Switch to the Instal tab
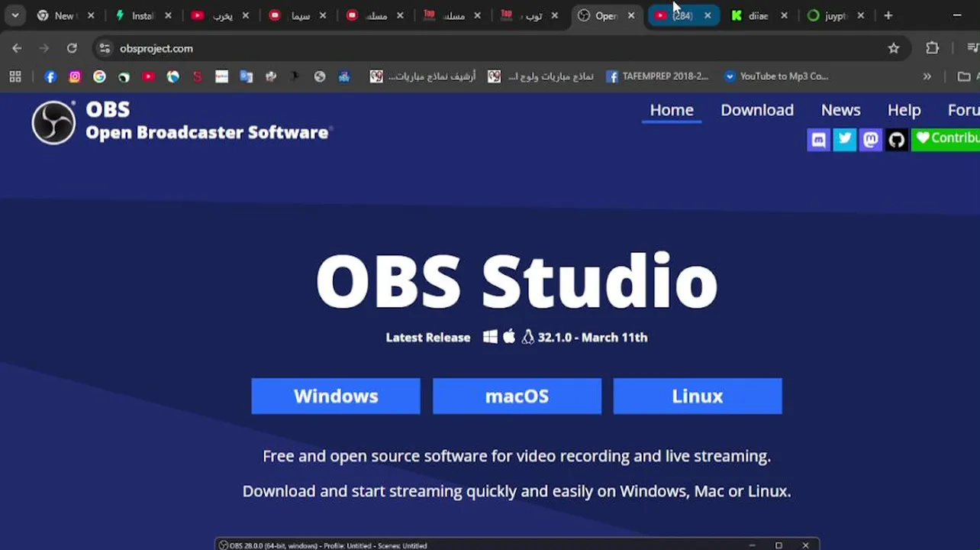Screen dimensions: 980x550 (143, 15)
